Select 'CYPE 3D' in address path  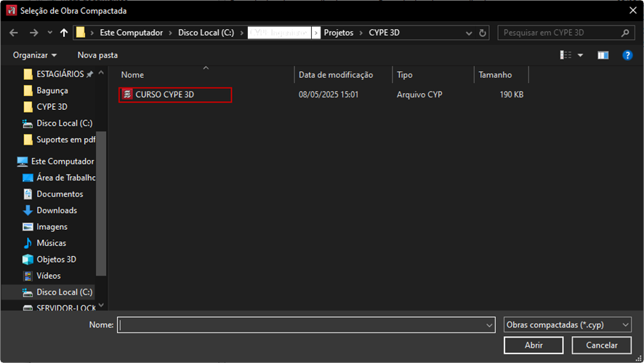pyautogui.click(x=384, y=33)
